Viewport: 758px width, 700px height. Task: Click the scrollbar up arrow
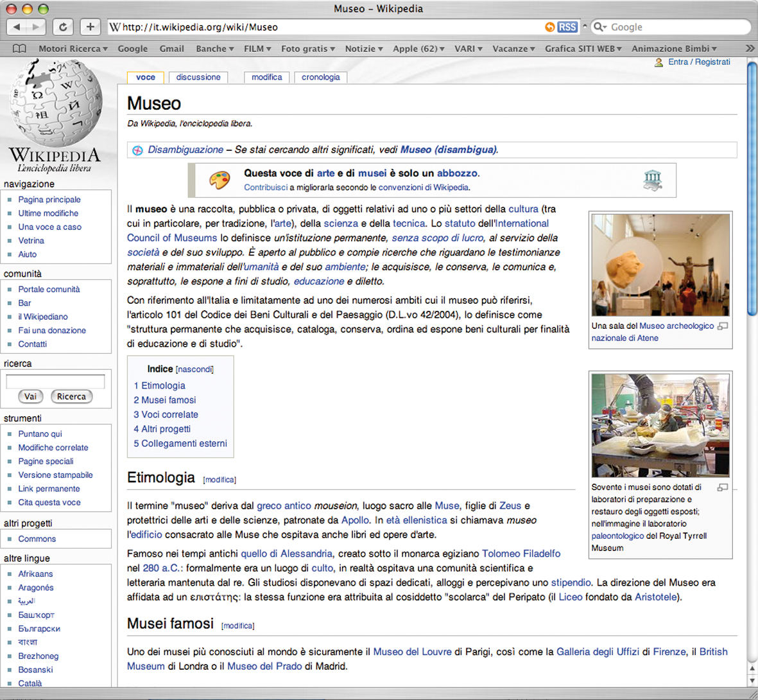[x=752, y=669]
